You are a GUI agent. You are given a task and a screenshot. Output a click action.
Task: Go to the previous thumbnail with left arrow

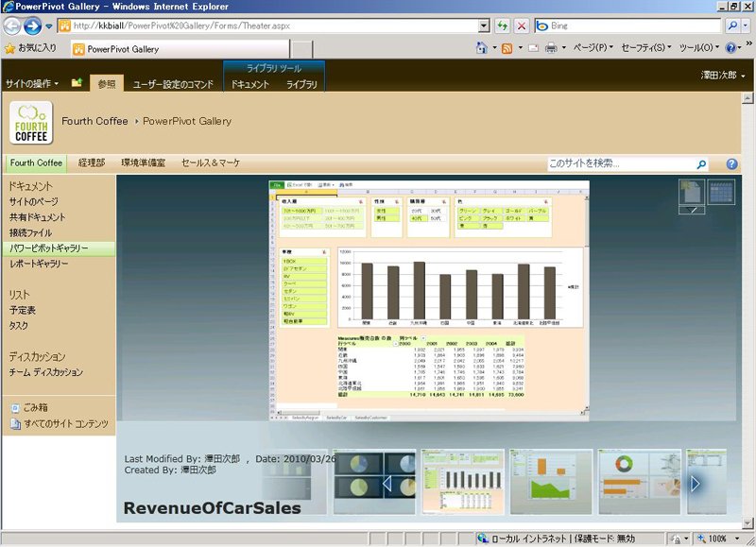click(x=387, y=483)
